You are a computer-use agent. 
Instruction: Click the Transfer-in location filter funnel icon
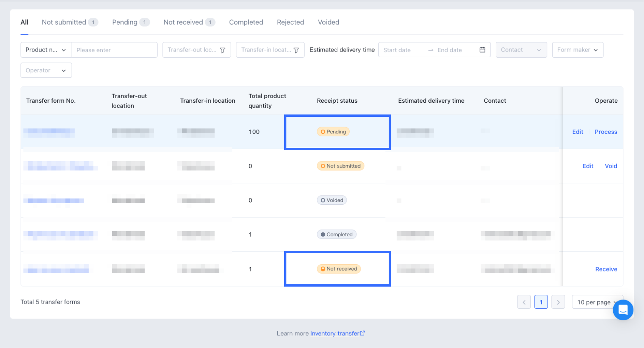pos(296,50)
